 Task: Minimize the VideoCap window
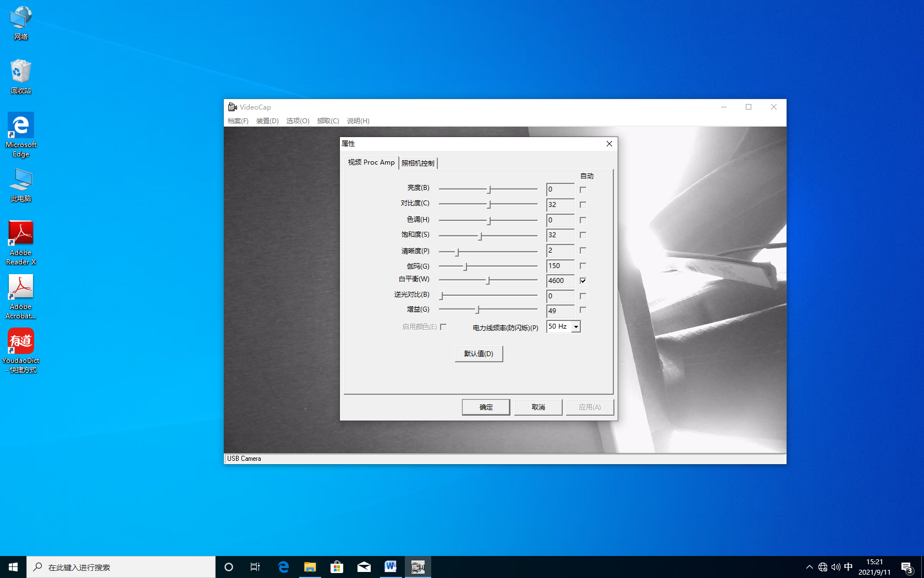click(724, 107)
